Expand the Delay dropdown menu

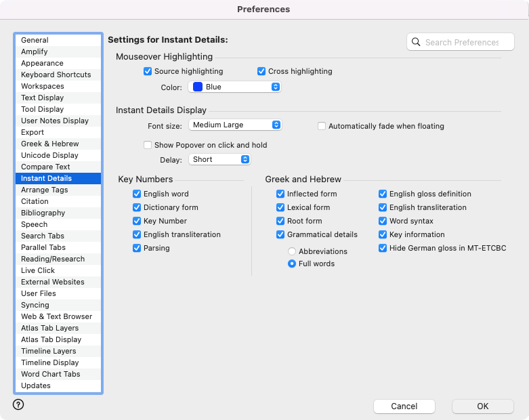click(219, 159)
